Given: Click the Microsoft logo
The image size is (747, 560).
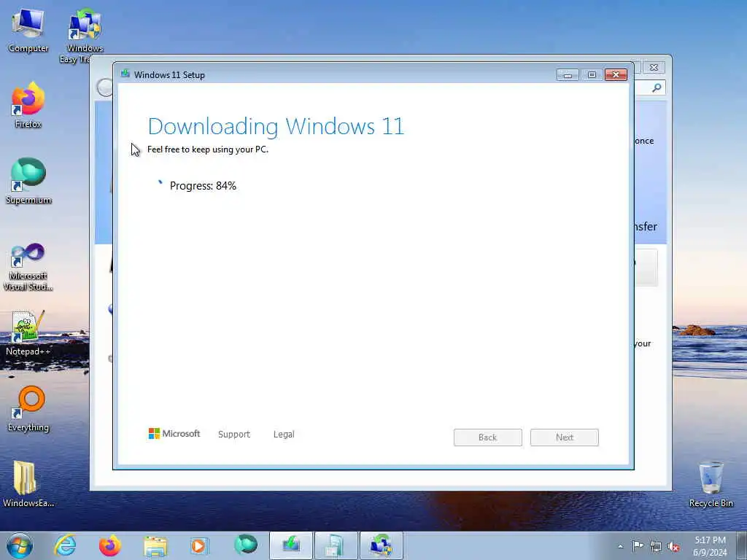Looking at the screenshot, I should tap(174, 433).
